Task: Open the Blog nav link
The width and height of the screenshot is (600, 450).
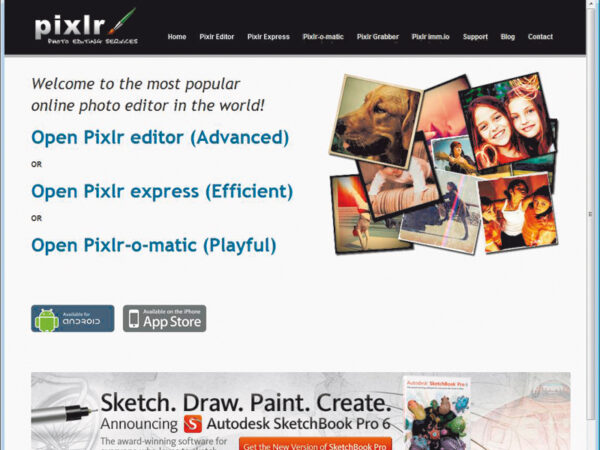Action: [x=508, y=37]
